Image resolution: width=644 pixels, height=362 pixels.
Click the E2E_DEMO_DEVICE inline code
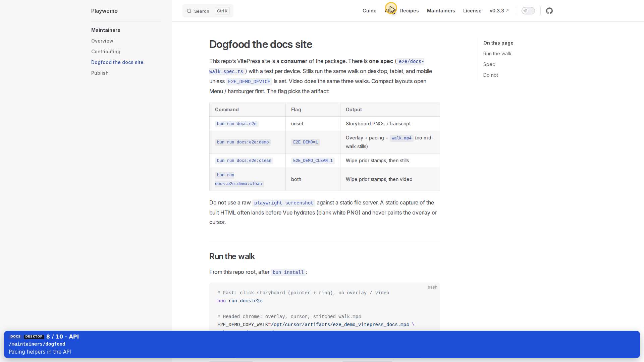249,81
